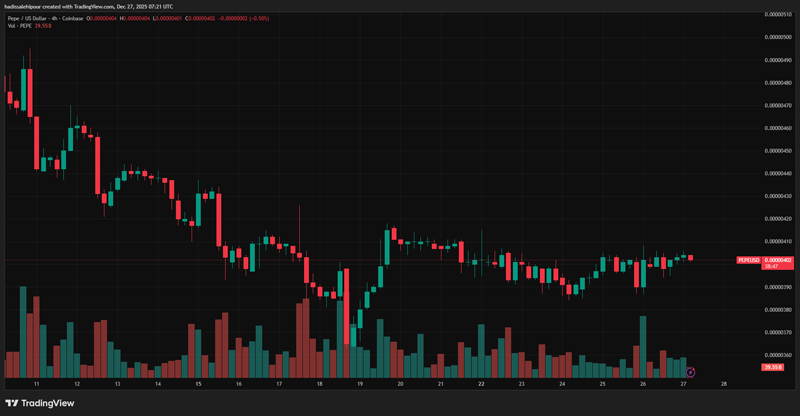Image resolution: width=800 pixels, height=416 pixels.
Task: Click the 0.00000360 price axis label
Action: [x=778, y=355]
